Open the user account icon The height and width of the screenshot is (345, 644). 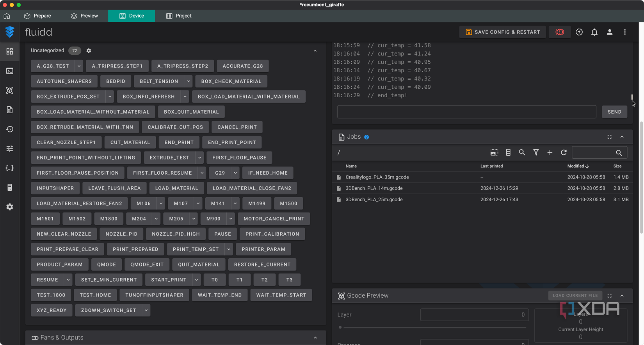(610, 32)
